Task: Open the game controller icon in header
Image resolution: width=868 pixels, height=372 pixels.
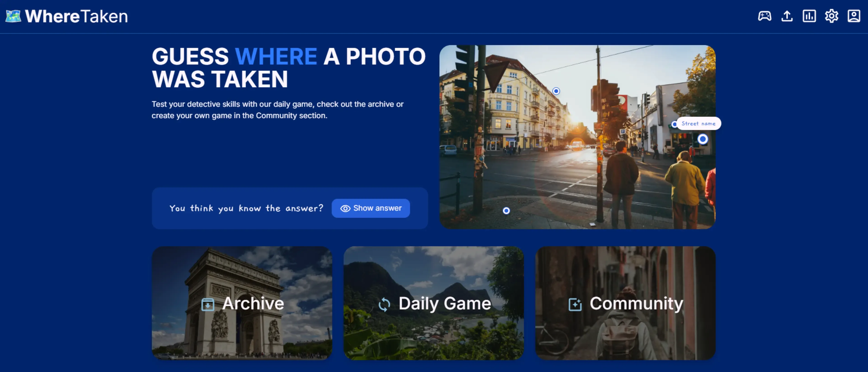Action: [x=764, y=16]
